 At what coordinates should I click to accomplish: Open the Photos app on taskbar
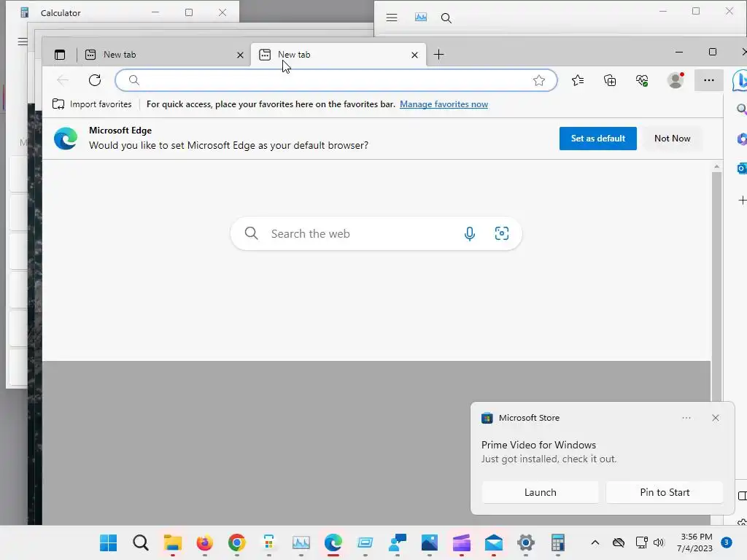click(429, 542)
